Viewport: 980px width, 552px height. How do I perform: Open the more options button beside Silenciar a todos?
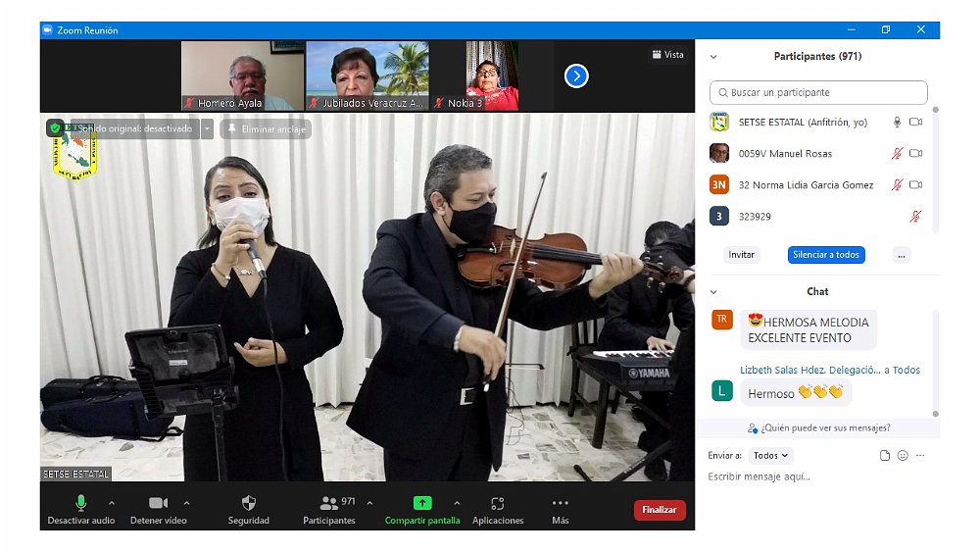pyautogui.click(x=902, y=255)
